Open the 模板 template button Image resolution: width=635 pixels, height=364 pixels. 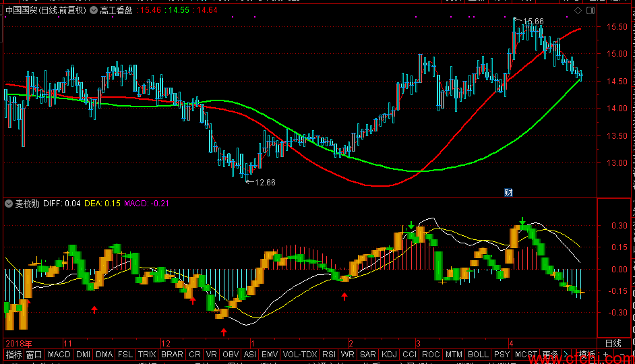pos(587,355)
